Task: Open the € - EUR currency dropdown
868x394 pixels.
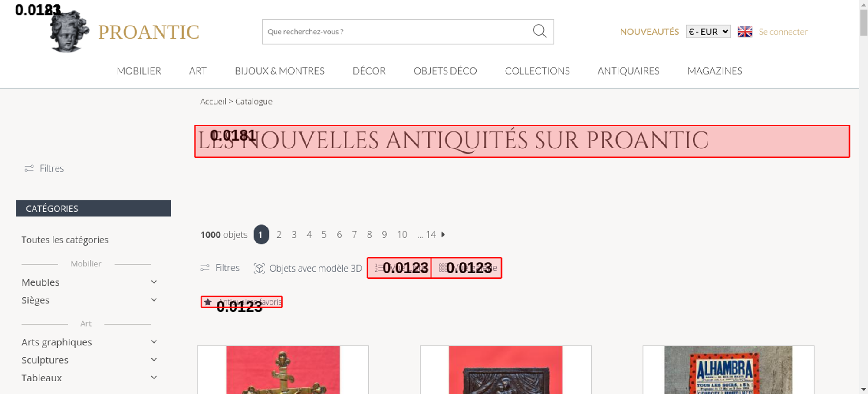Action: (x=708, y=32)
